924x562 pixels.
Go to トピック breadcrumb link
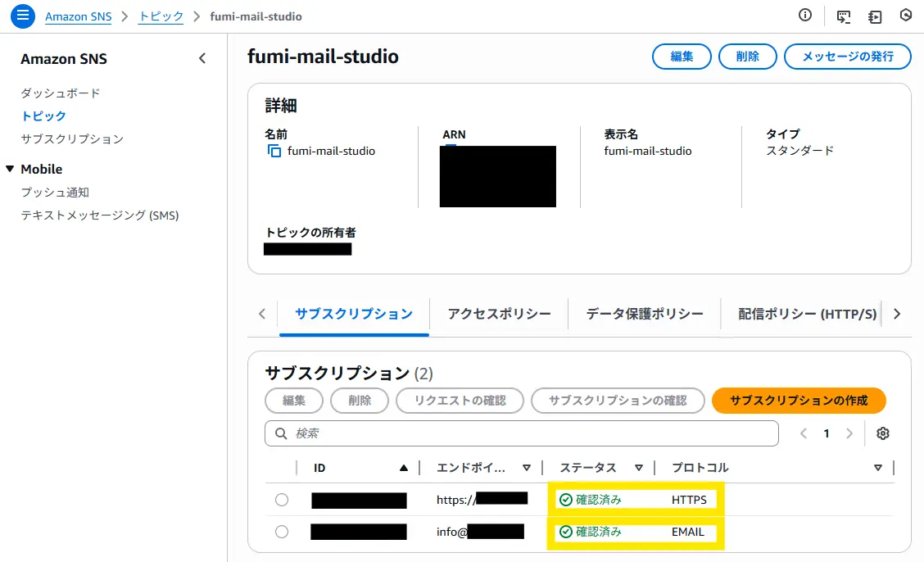161,16
